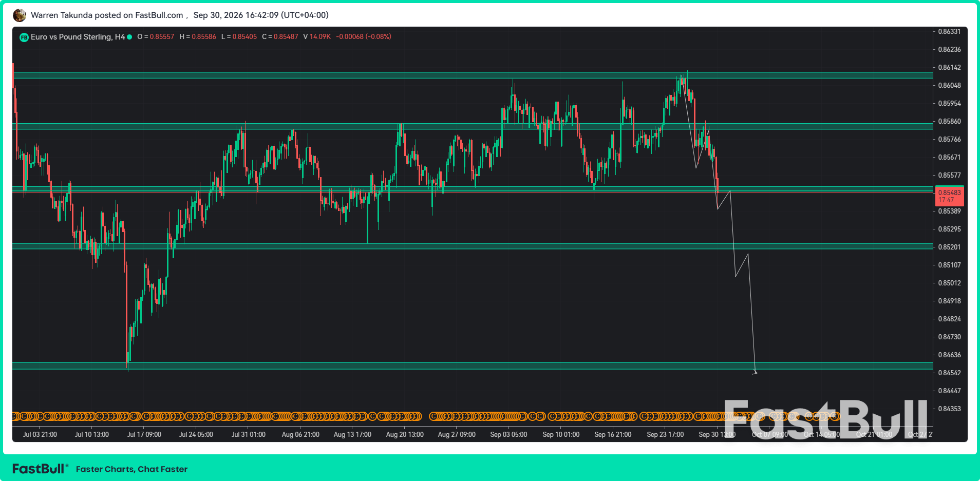Screen dimensions: 980x481
Task: Click the close value C = 0.85487
Action: pyautogui.click(x=280, y=37)
